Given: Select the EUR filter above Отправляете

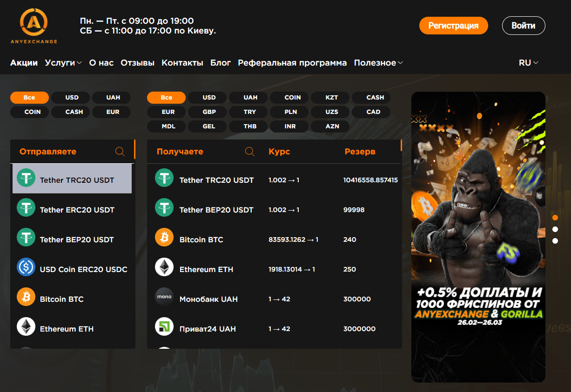Looking at the screenshot, I should click(113, 112).
